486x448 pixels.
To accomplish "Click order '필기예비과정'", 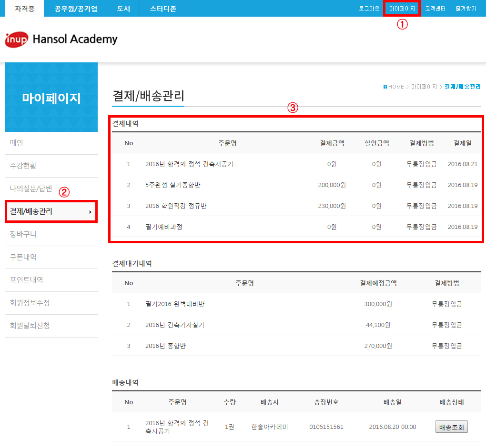I will [163, 227].
